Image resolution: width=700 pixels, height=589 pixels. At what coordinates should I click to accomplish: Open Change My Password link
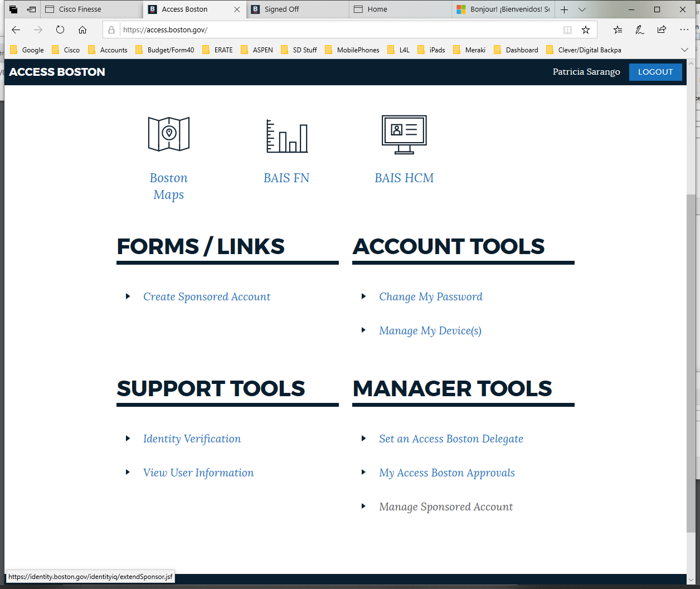click(x=431, y=297)
